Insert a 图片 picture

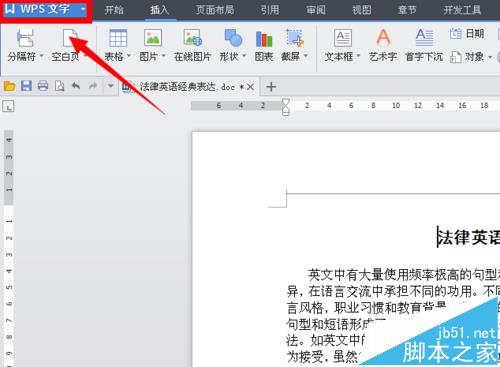tap(153, 38)
